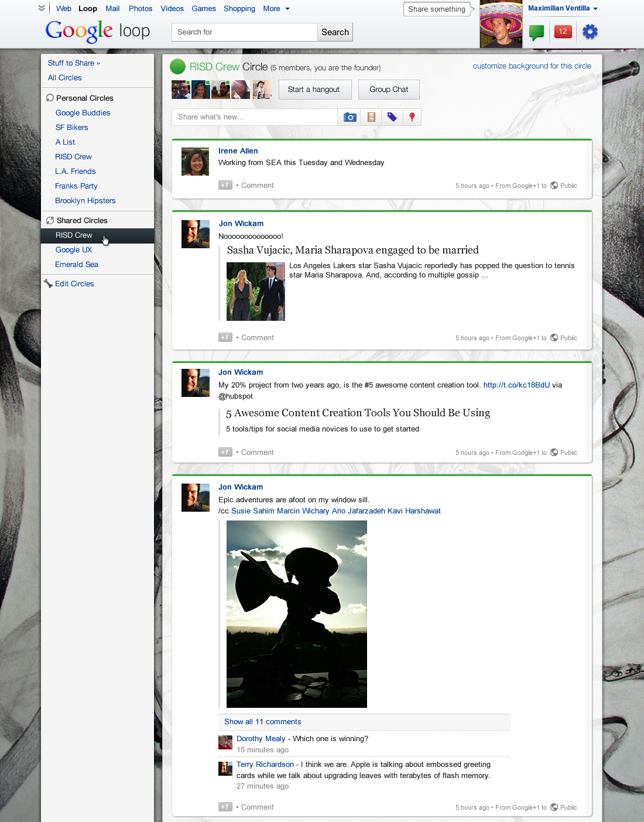Viewport: 644px width, 822px height.
Task: Click customize background for this circle link
Action: (532, 66)
